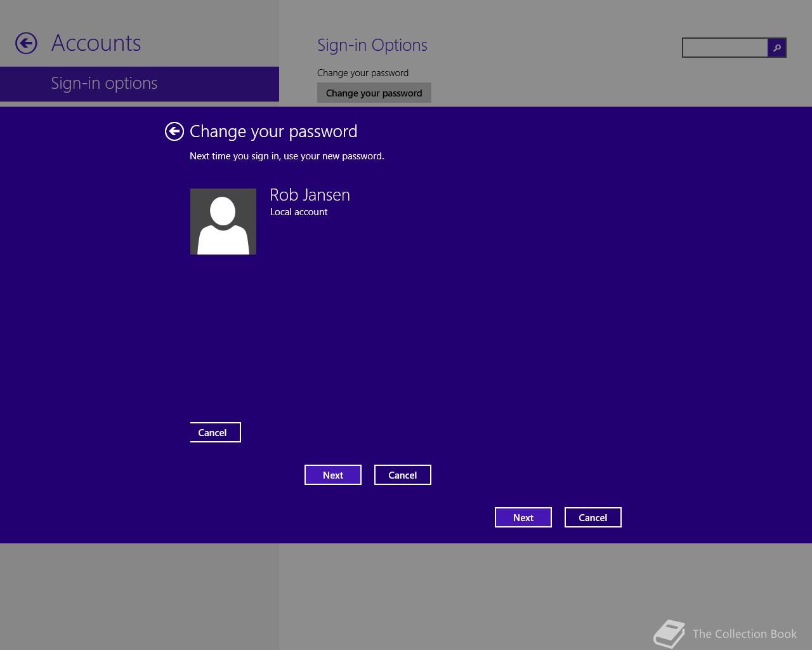Screen dimensions: 812x650
Task: Click the bottom-right Cancel button
Action: tap(593, 517)
